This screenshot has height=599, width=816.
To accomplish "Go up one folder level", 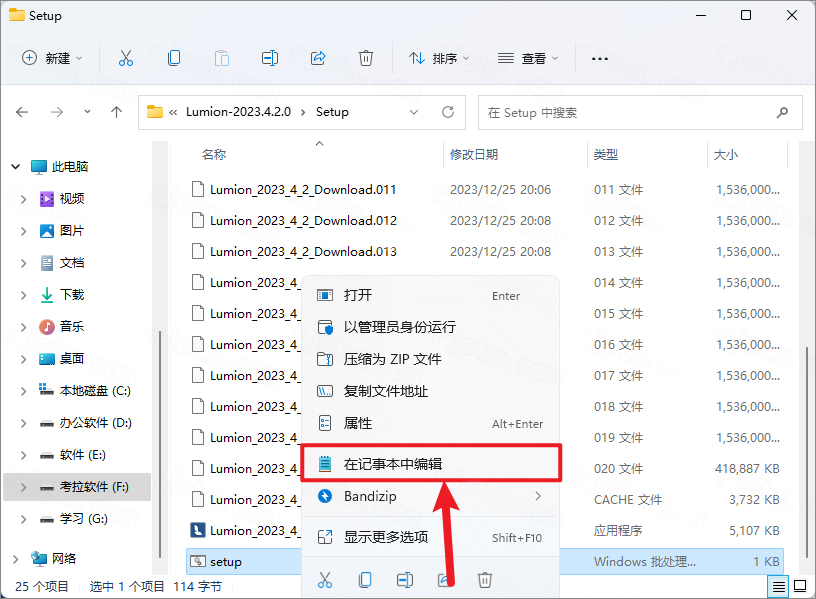I will click(x=117, y=112).
